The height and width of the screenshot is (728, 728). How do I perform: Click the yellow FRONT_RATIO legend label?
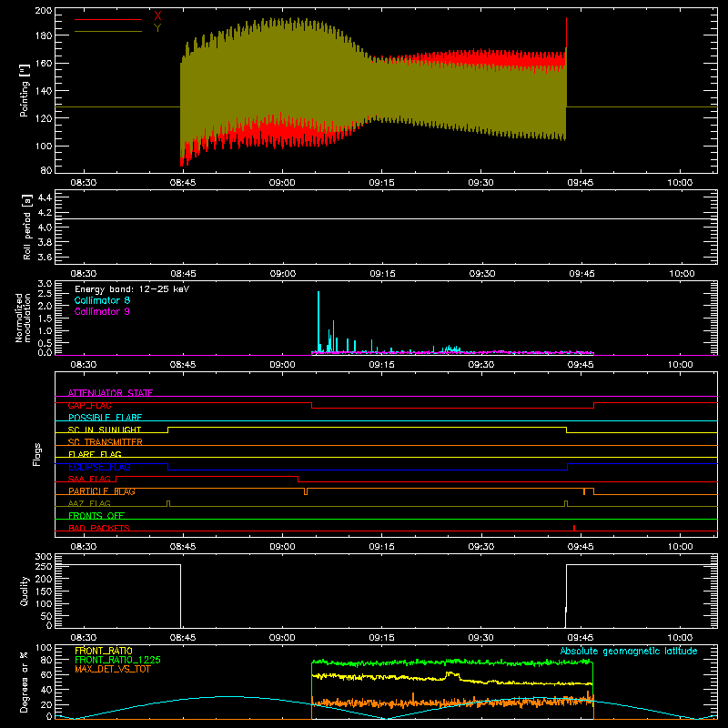pos(104,651)
